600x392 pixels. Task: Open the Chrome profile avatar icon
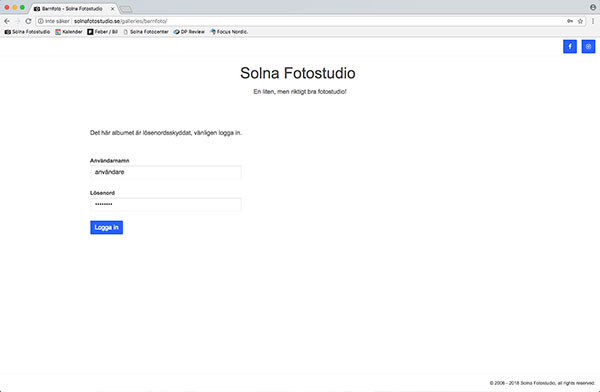(593, 7)
